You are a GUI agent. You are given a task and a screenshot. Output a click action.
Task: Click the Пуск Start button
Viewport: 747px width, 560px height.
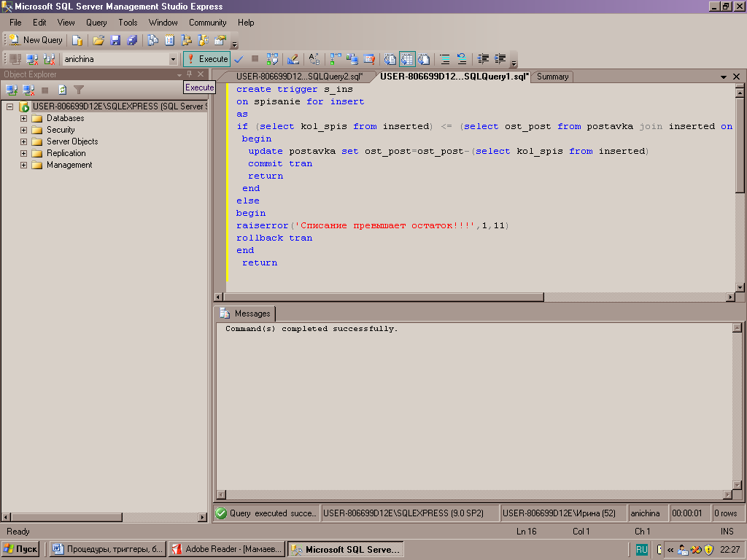coord(20,549)
